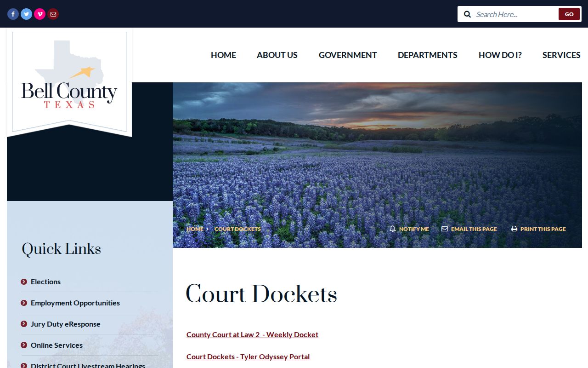The image size is (588, 368).
Task: Open the Twitter social icon
Action: [27, 14]
